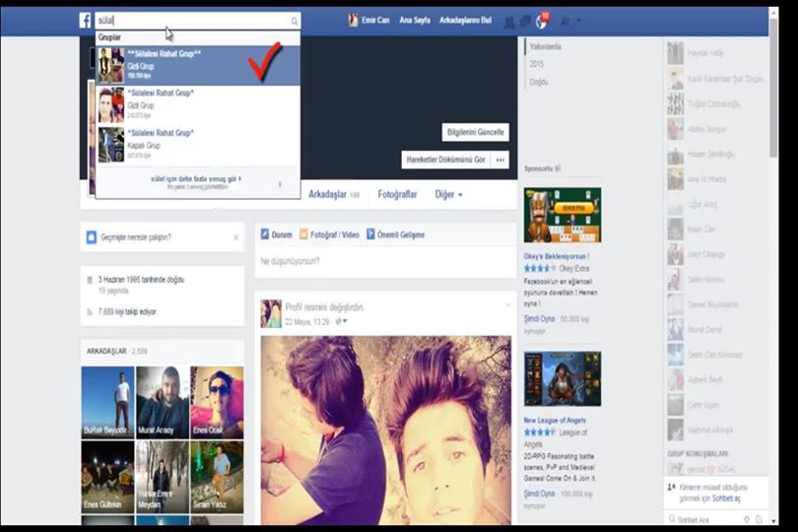Focus the search field containing 'sülal'
798x532 pixels.
(x=197, y=21)
